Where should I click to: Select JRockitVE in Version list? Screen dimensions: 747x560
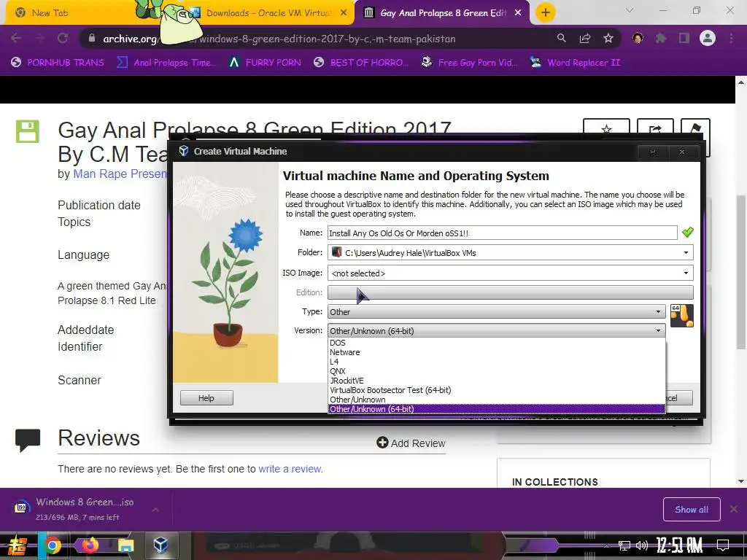click(x=496, y=381)
